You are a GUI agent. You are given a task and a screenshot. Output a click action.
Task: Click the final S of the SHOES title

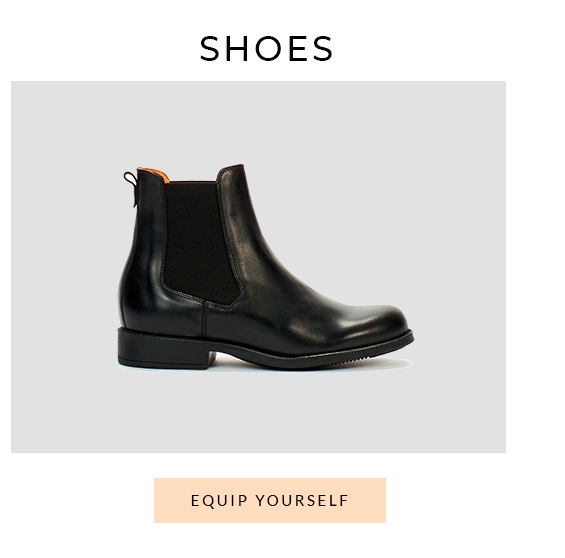pos(323,49)
